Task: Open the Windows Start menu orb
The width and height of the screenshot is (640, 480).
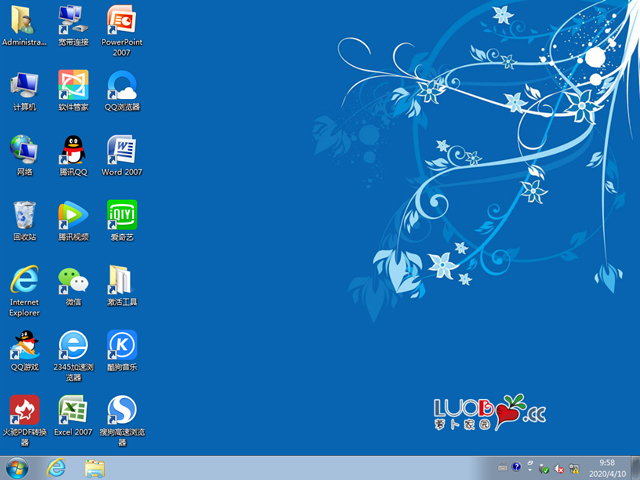Action: point(17,468)
